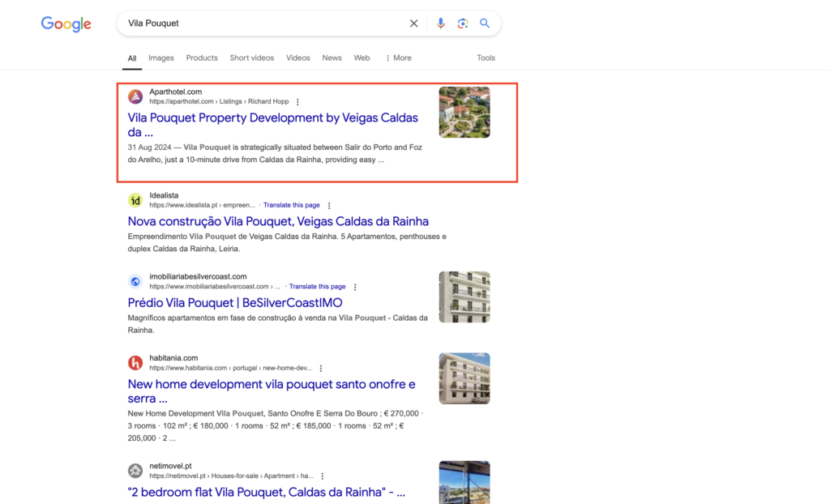The width and height of the screenshot is (830, 504).
Task: Click the www.idealista.pt breadcrumb URL
Action: click(202, 206)
